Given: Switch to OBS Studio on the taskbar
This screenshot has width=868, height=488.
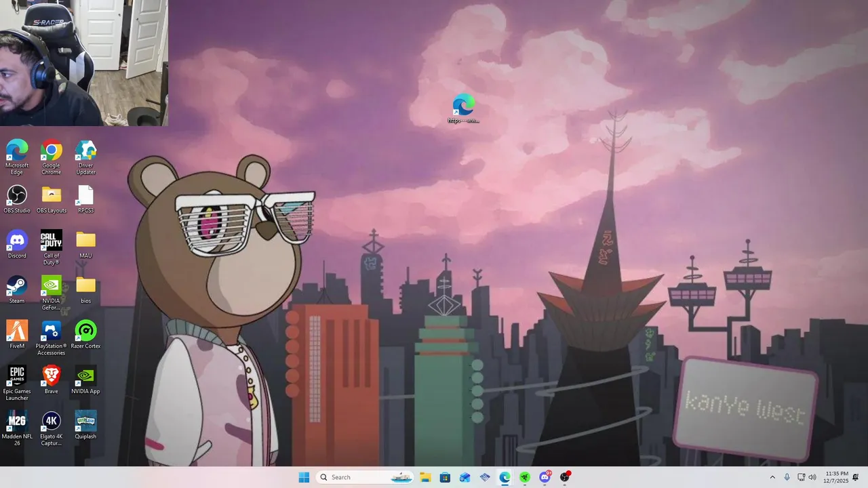Looking at the screenshot, I should [565, 477].
